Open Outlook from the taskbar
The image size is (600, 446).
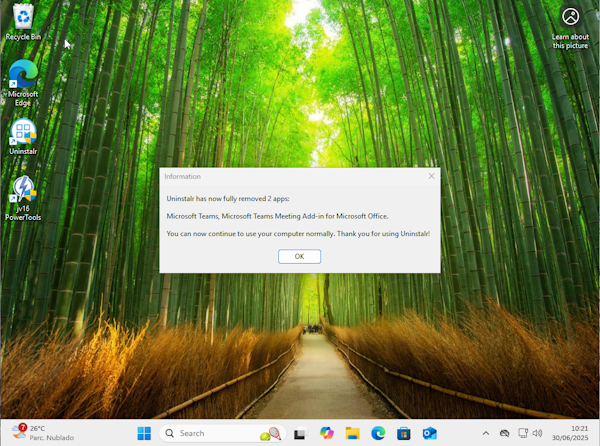pyautogui.click(x=430, y=433)
